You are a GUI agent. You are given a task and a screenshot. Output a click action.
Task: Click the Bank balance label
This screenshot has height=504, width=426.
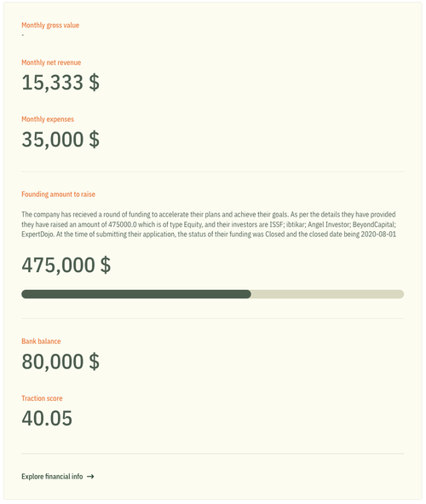tap(41, 341)
